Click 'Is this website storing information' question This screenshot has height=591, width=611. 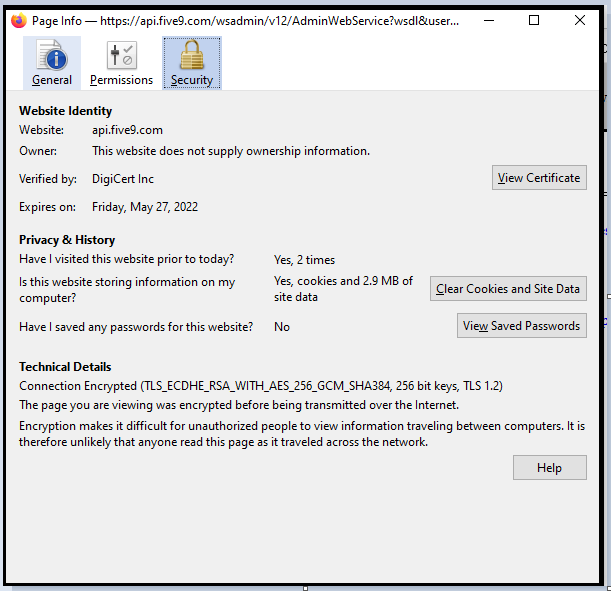coord(127,289)
